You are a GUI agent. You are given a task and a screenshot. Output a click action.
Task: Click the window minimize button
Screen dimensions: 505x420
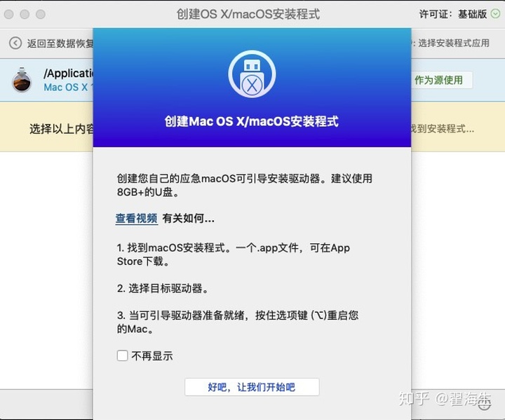click(25, 14)
